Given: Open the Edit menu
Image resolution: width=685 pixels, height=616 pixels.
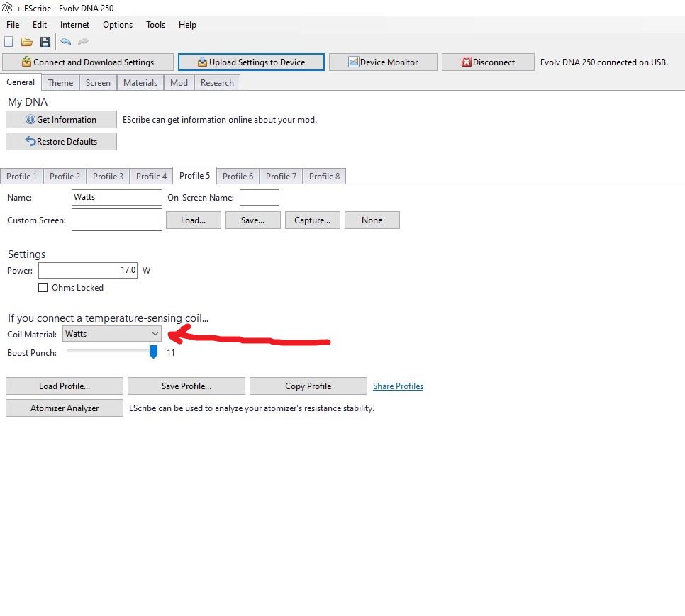Looking at the screenshot, I should (39, 25).
